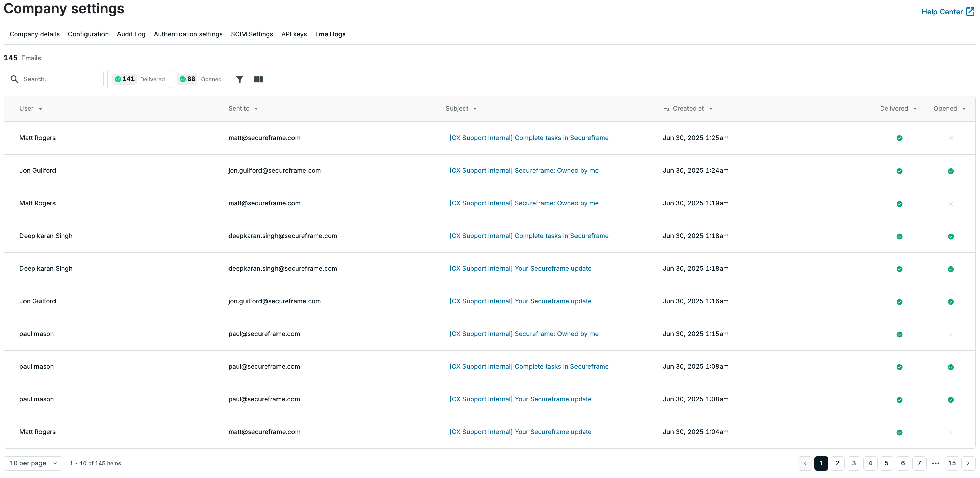Open the Delivered column dropdown

(x=915, y=109)
